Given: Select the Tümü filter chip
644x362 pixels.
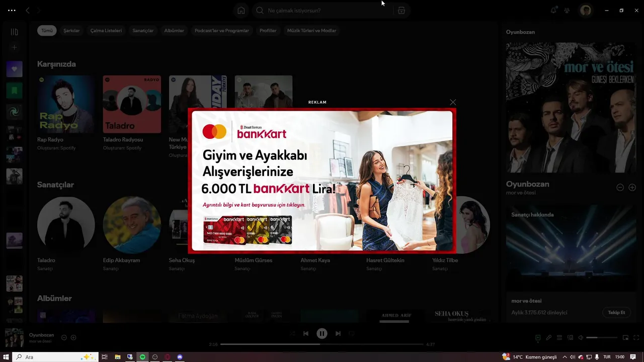Looking at the screenshot, I should (47, 31).
